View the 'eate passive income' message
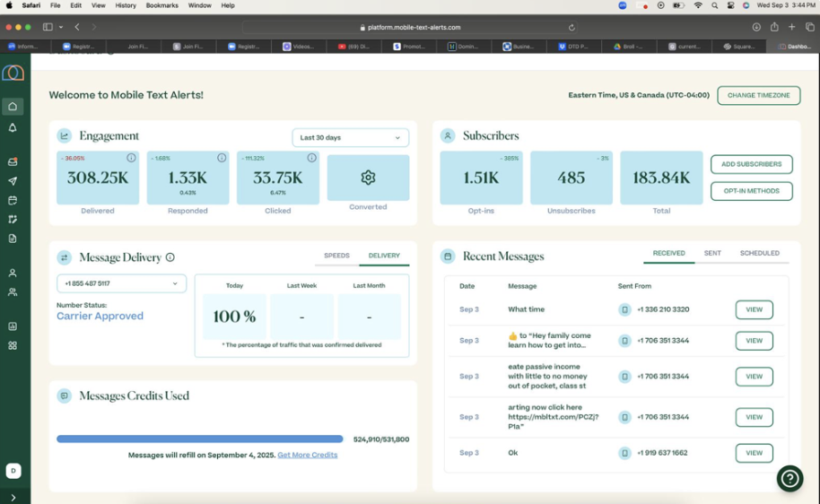Viewport: 820px width, 504px height. (x=755, y=377)
